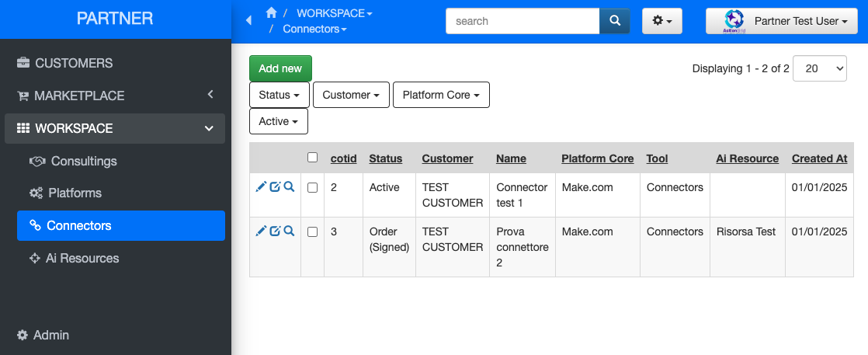Click the briefcase icon beside Customers
868x355 pixels.
(23, 63)
